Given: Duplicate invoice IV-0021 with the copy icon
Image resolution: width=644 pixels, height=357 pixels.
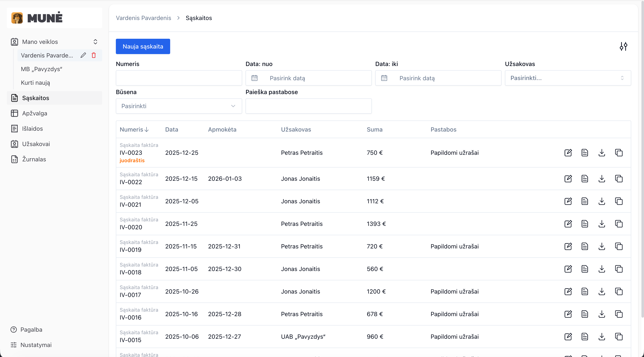Looking at the screenshot, I should pos(619,201).
